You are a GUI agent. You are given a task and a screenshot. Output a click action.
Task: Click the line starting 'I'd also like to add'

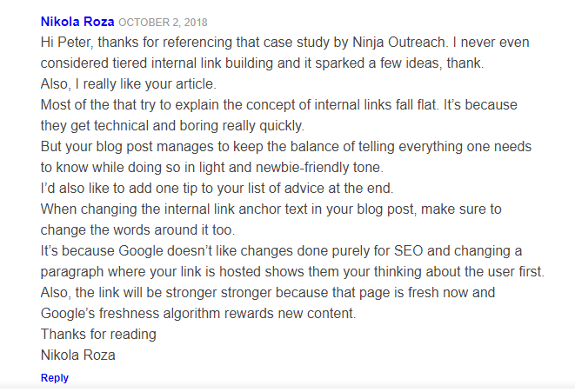[217, 189]
